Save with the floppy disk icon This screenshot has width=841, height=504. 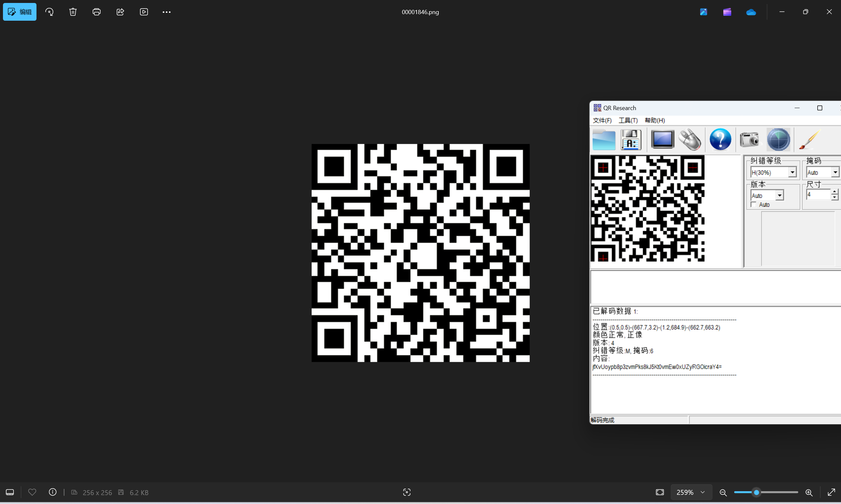click(x=631, y=140)
